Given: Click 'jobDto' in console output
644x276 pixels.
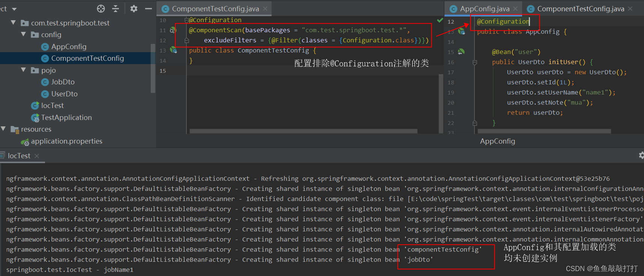Looking at the screenshot, I should [419, 259].
